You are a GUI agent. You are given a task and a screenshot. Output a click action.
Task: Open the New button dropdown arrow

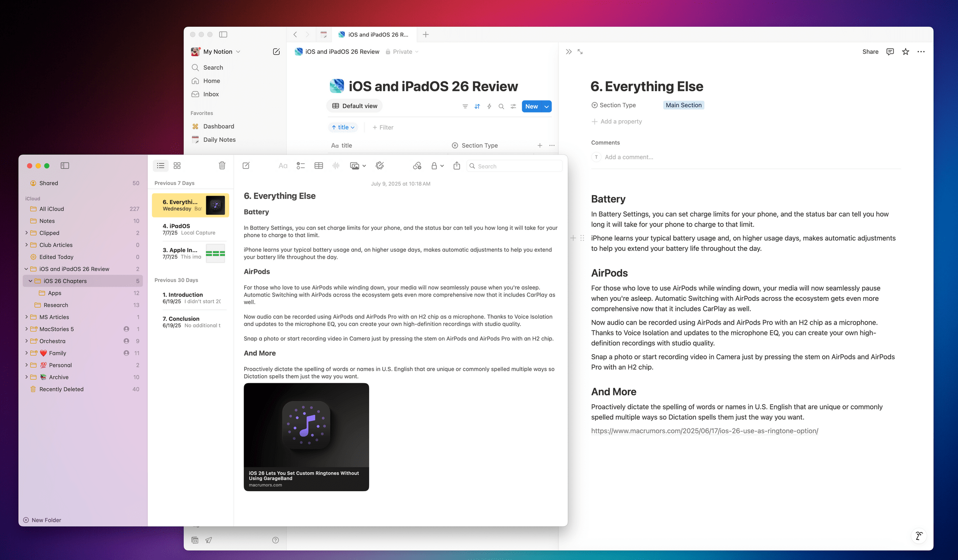546,107
